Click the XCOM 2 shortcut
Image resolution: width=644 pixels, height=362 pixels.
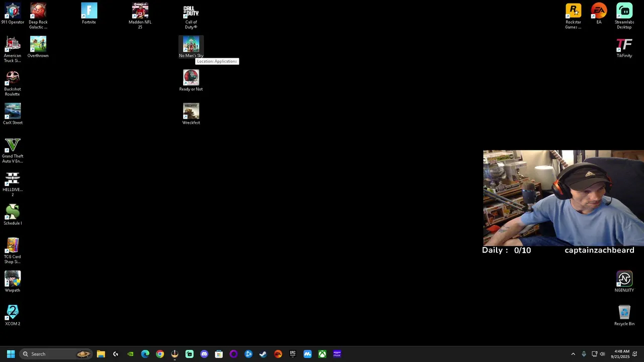13,315
